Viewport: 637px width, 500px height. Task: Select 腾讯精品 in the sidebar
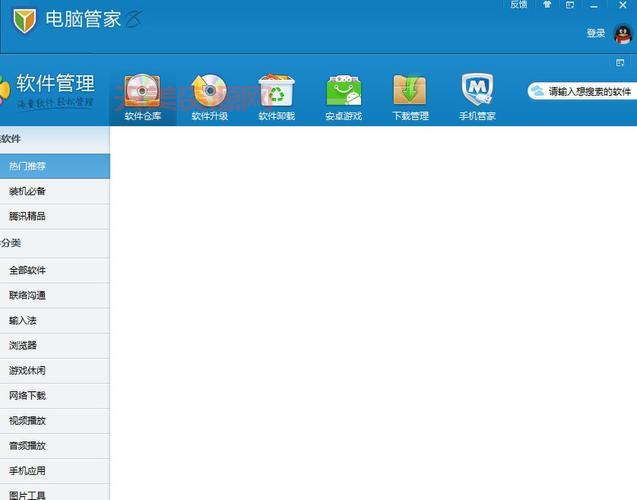55,216
